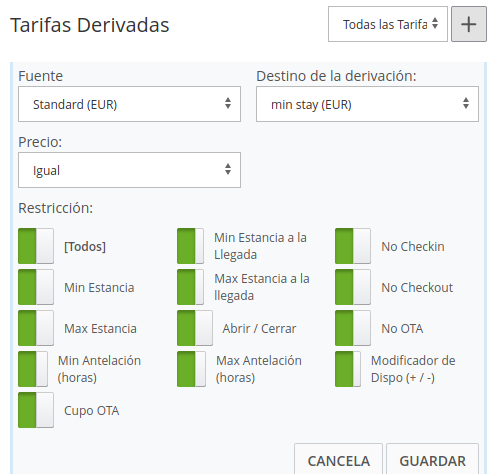Toggle Max Antelación (horas) switch
Screen dimensions: 491x474
coord(191,369)
